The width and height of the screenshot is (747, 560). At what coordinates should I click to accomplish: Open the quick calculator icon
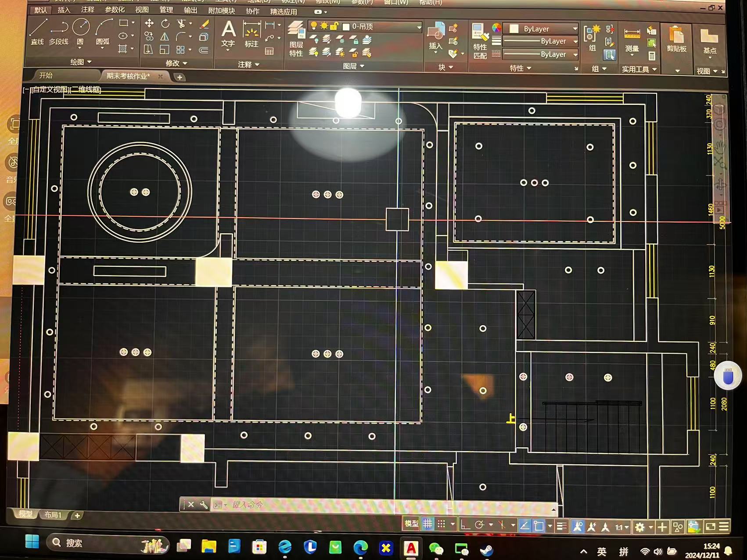(x=652, y=56)
